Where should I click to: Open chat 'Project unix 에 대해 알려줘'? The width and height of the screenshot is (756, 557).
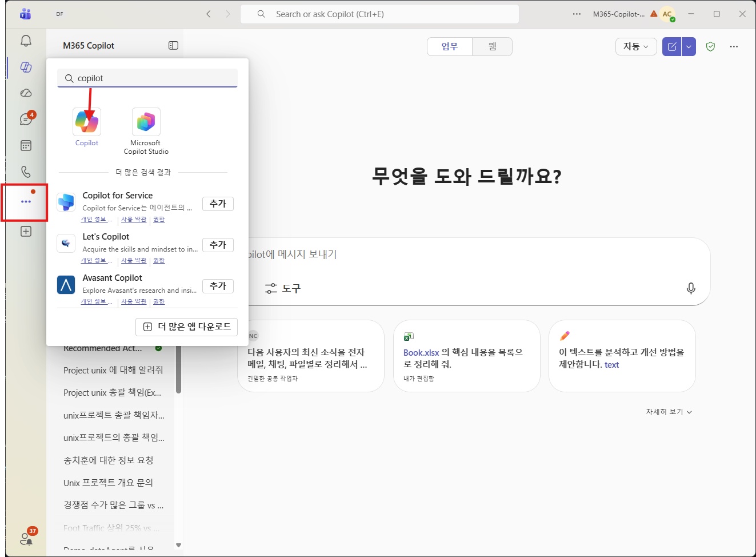tap(113, 371)
